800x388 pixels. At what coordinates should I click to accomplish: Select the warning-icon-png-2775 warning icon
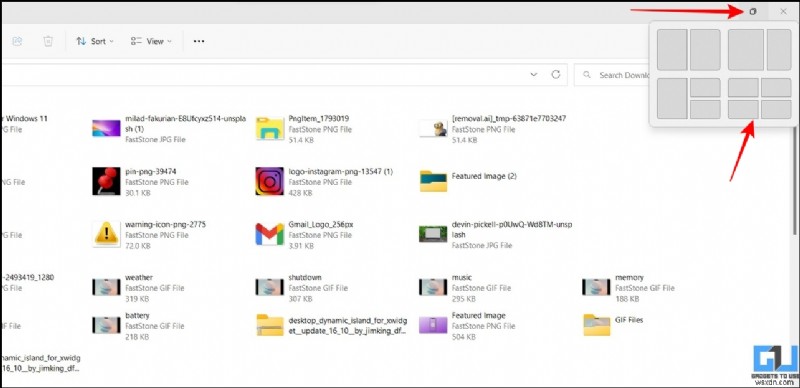(x=106, y=234)
